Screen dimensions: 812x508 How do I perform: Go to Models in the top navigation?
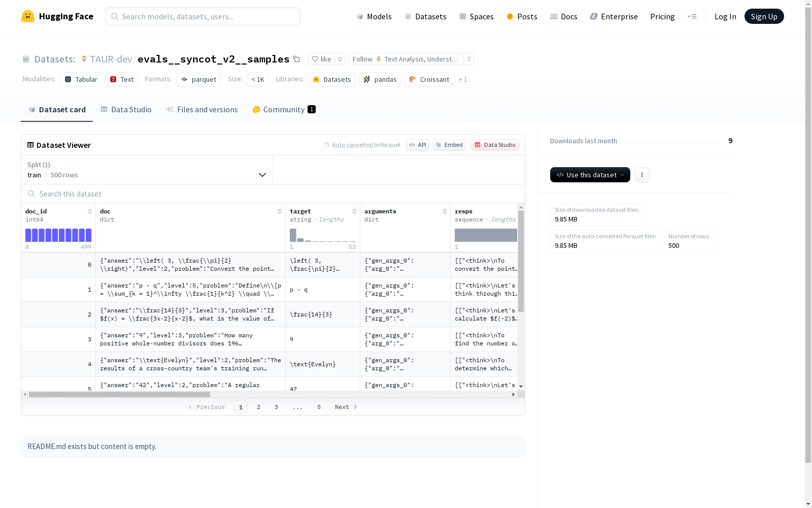click(x=374, y=16)
